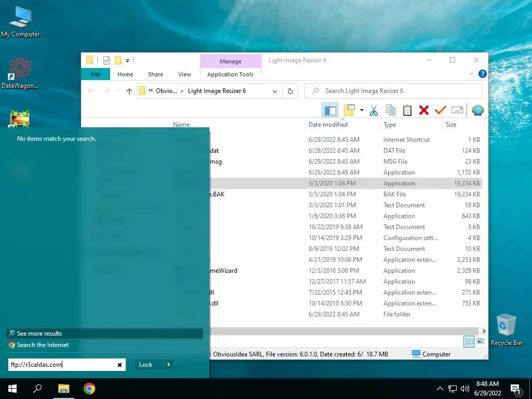Click the Obvio... breadcrumb segment
Viewport: 532px width, 399px height.
click(166, 90)
